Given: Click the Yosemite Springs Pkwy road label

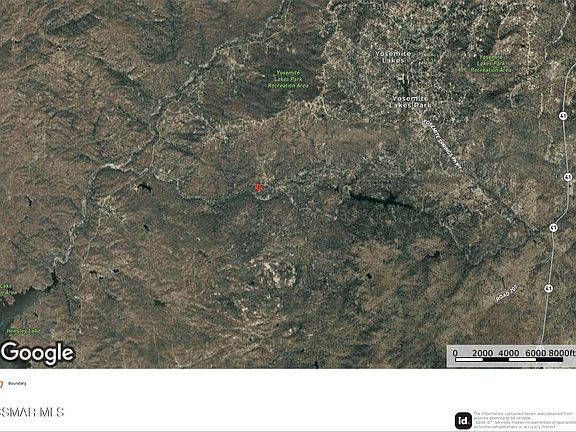Looking at the screenshot, I should (x=442, y=144).
